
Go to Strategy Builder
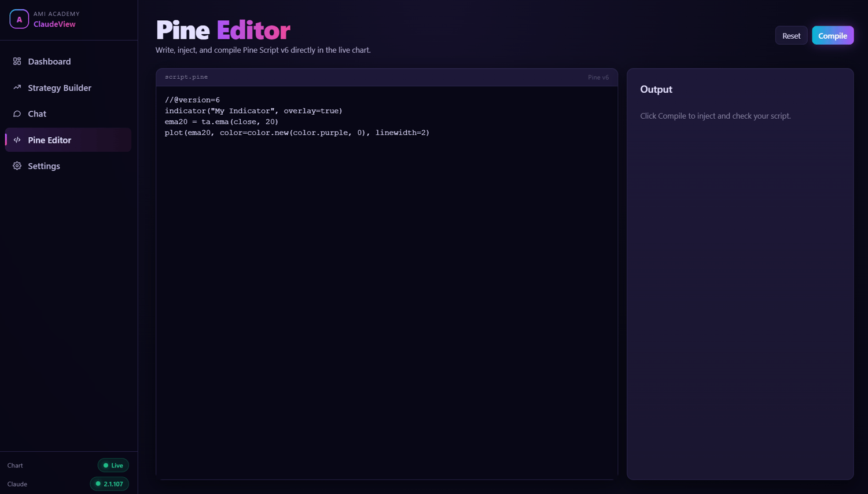[68, 87]
